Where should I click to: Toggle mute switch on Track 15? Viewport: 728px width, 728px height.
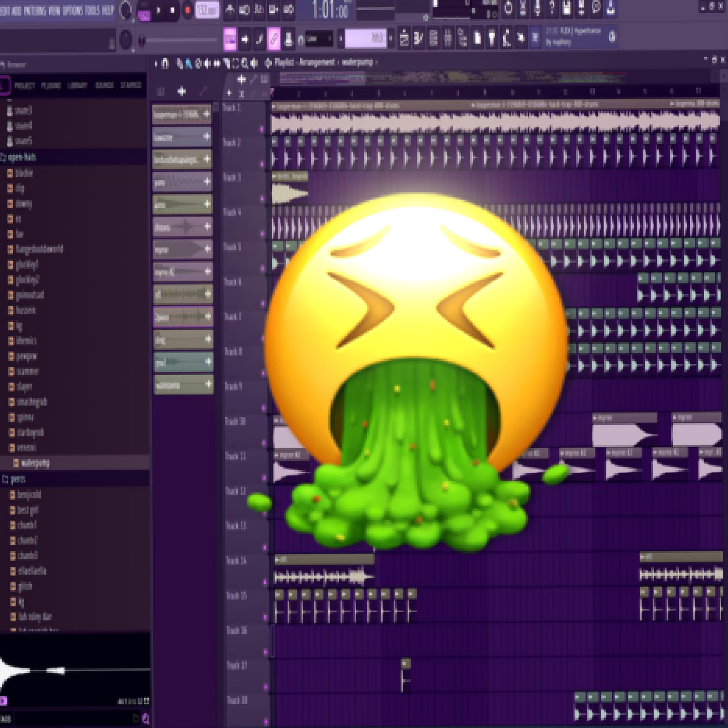265,617
